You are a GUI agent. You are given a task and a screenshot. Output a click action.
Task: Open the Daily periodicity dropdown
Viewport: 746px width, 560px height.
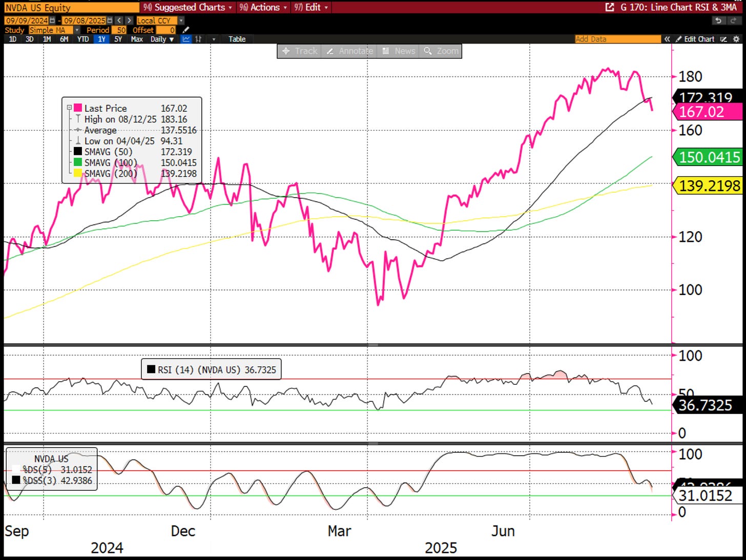[162, 39]
